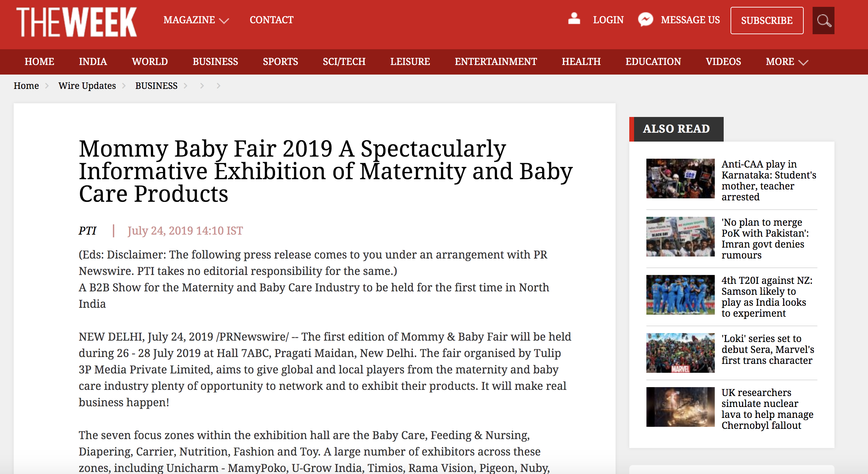This screenshot has height=474, width=868.
Task: Open the Education section
Action: [653, 62]
